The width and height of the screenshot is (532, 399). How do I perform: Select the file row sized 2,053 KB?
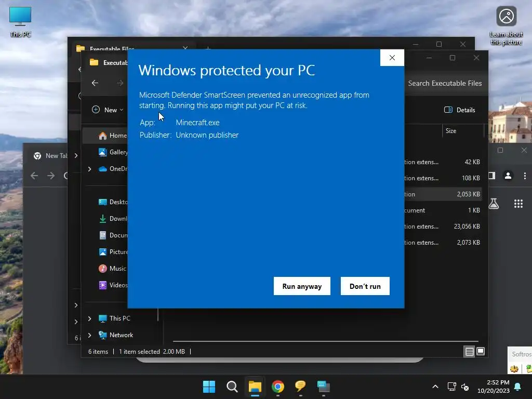tap(443, 194)
